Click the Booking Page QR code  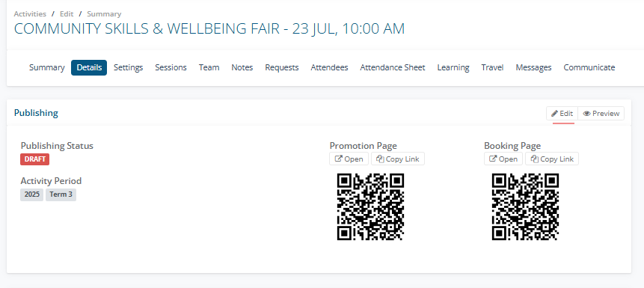click(525, 206)
